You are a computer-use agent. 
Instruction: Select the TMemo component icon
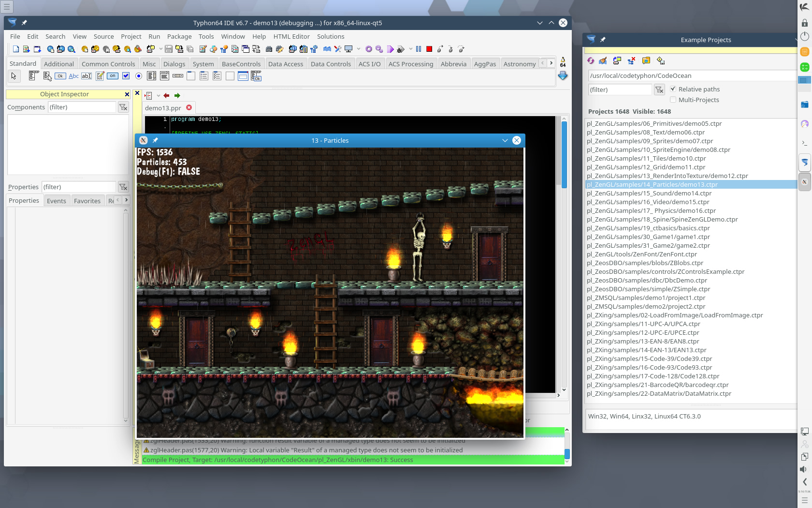[x=100, y=76]
